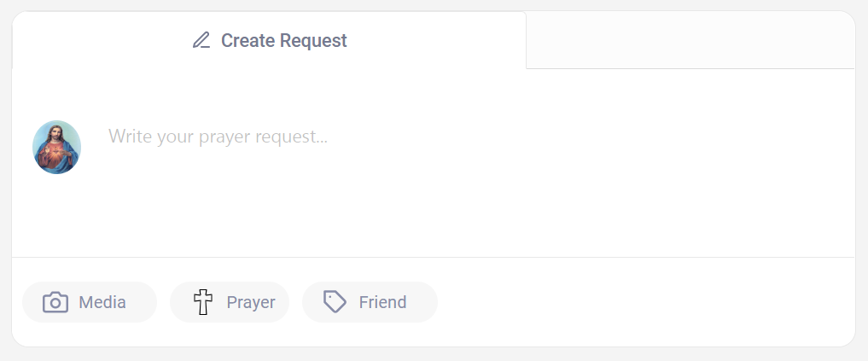The width and height of the screenshot is (868, 361).
Task: Add a photo via the camera icon
Action: pyautogui.click(x=55, y=302)
